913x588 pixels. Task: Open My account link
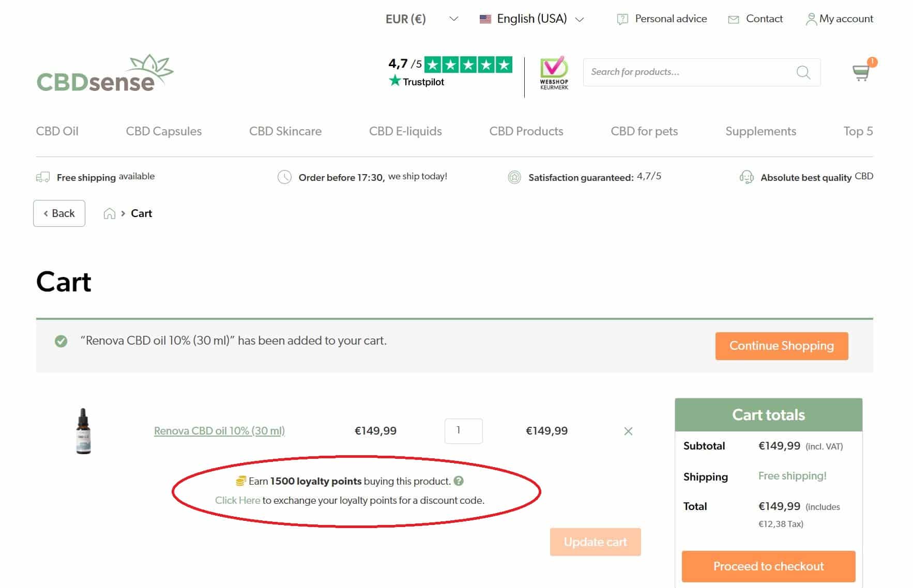846,19
